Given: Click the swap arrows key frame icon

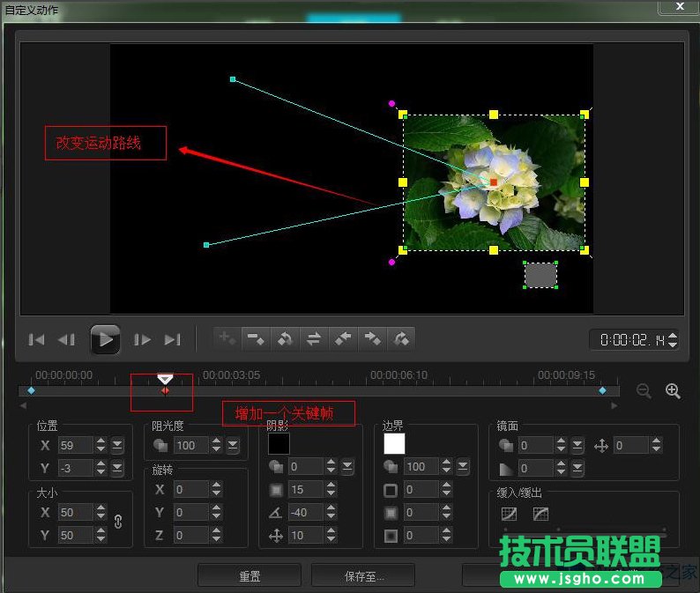Looking at the screenshot, I should click(x=313, y=338).
